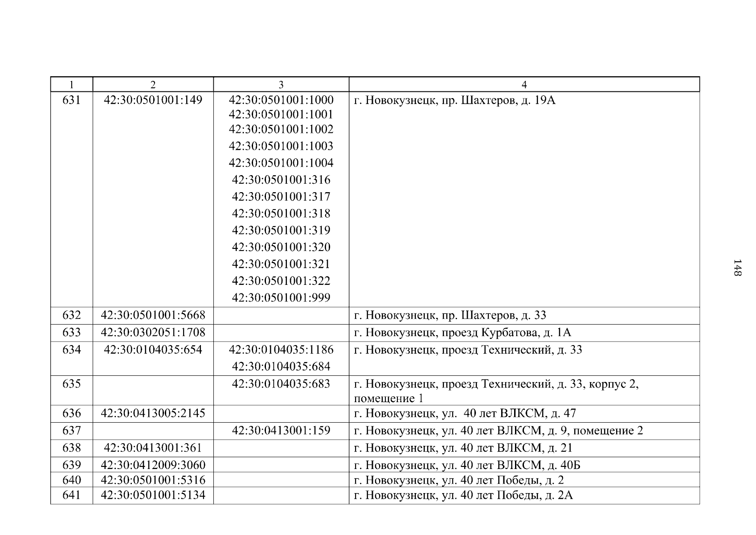Click the entry 42:30:0501001:321
The width and height of the screenshot is (756, 535).
[x=281, y=264]
